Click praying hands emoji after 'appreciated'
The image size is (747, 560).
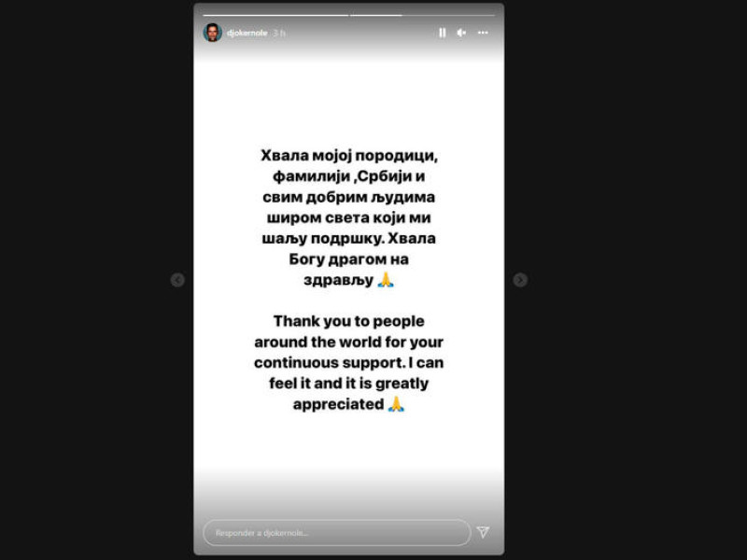(x=396, y=404)
